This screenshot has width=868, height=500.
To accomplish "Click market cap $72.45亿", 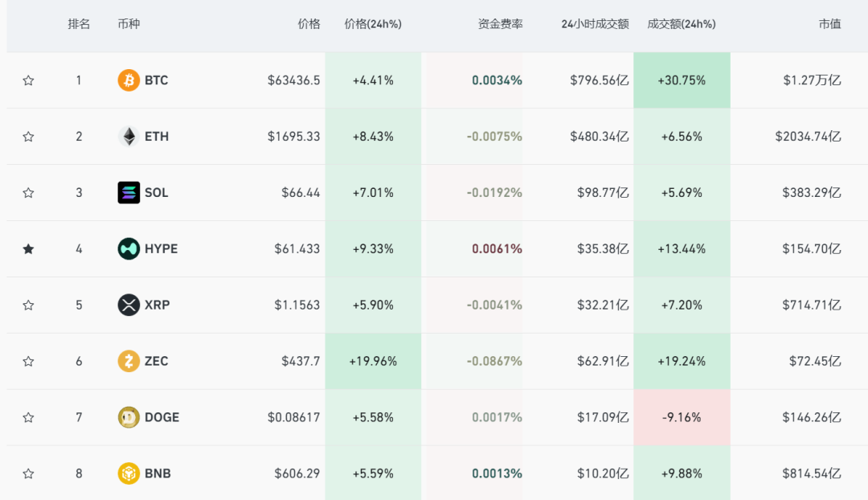I will 815,361.
